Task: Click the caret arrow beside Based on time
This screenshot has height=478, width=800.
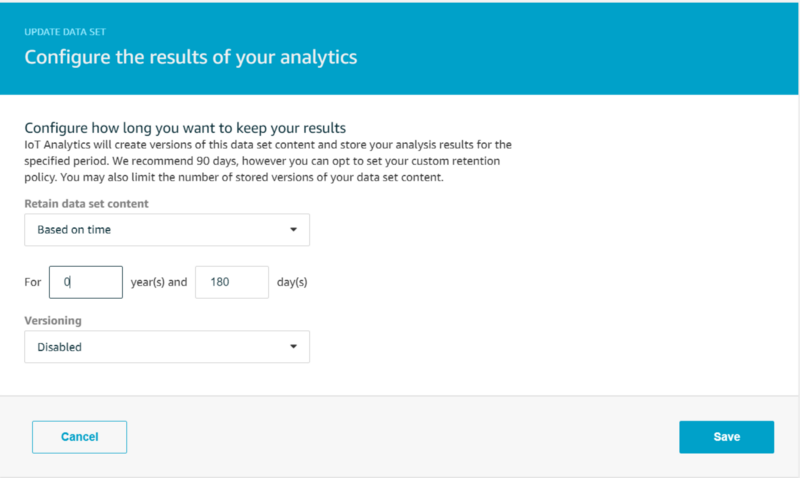Action: [293, 230]
